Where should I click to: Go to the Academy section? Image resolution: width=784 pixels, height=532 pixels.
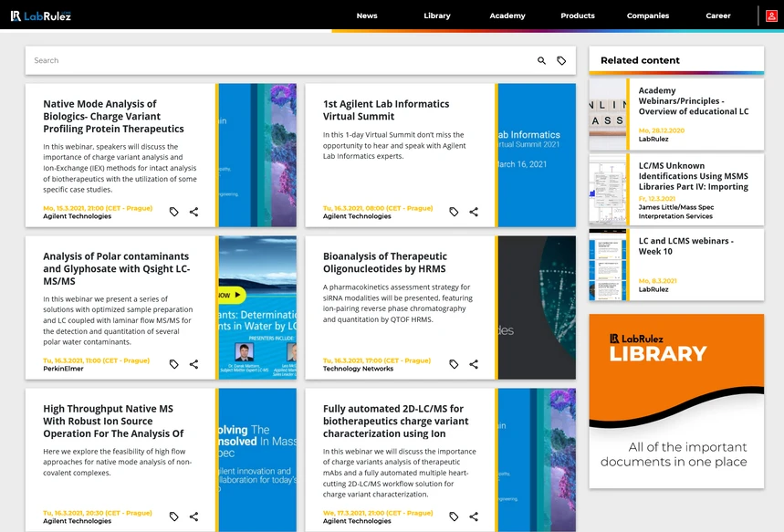click(x=507, y=16)
